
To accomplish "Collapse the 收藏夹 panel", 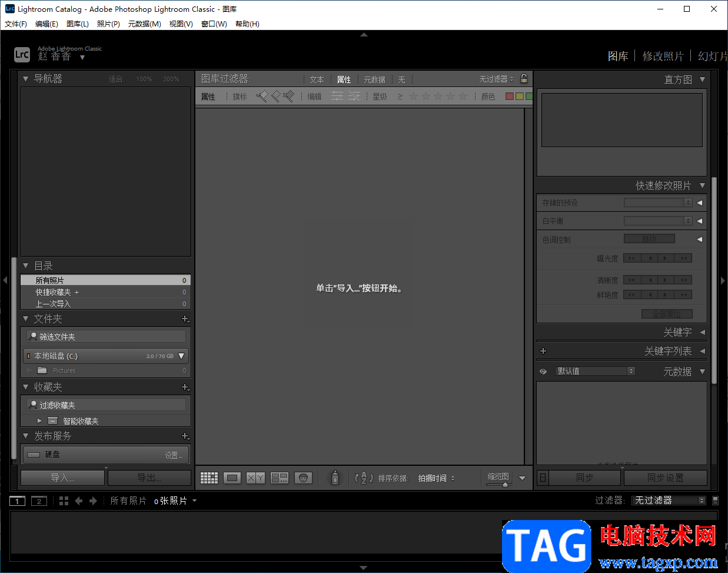I will click(x=25, y=387).
